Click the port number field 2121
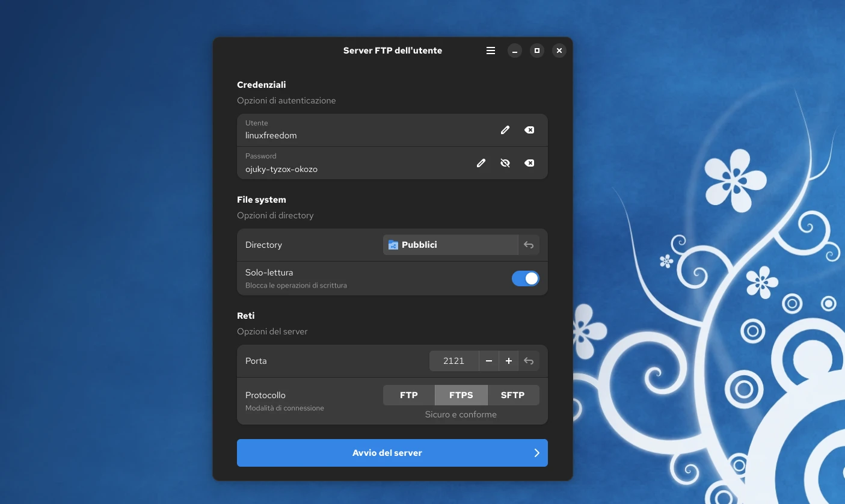The height and width of the screenshot is (504, 845). click(x=453, y=361)
